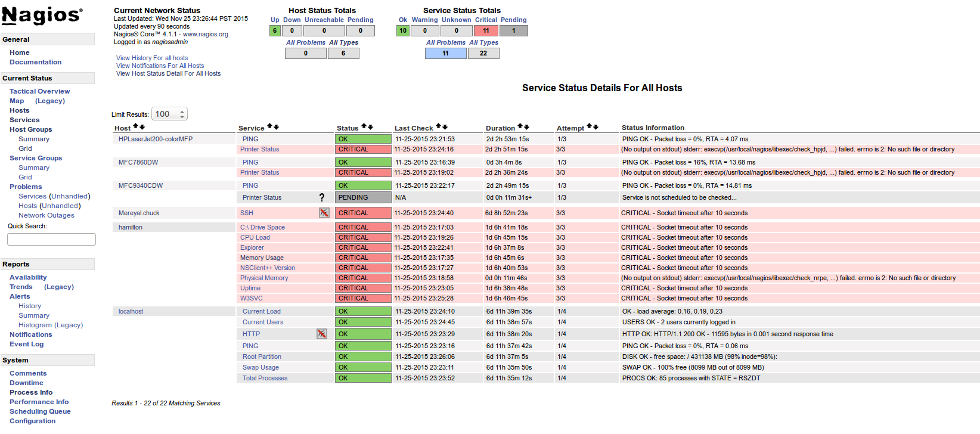This screenshot has width=980, height=434.
Task: Click the red Critical service total count
Action: [486, 30]
